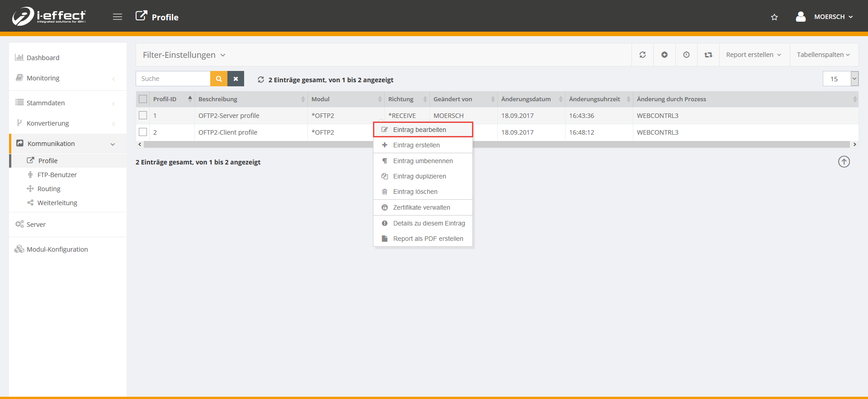Clear search with the X button
The height and width of the screenshot is (399, 868).
(236, 79)
